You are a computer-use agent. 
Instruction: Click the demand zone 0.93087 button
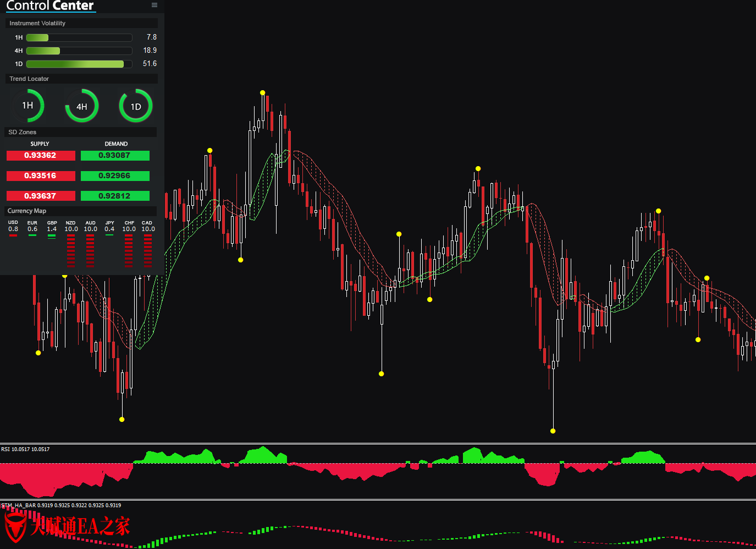(x=115, y=156)
